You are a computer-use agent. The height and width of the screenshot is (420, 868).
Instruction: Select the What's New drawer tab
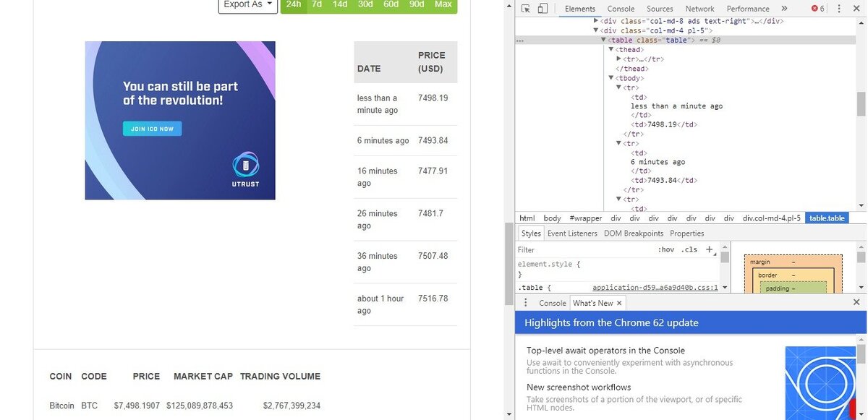tap(593, 303)
